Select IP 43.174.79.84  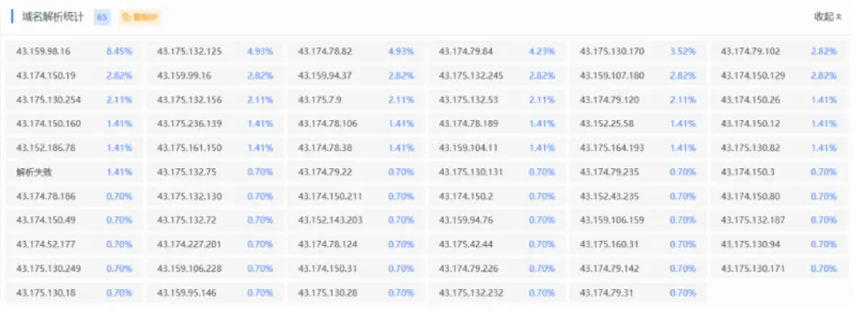(x=466, y=51)
